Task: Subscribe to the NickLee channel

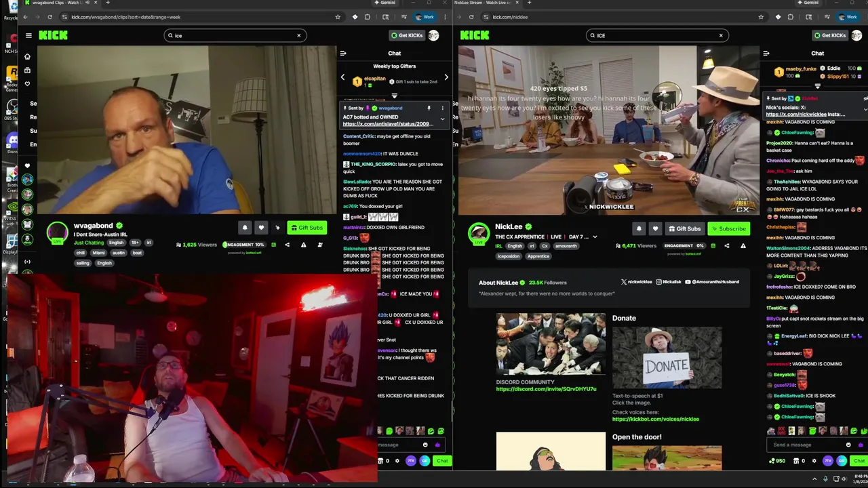Action: [x=728, y=228]
